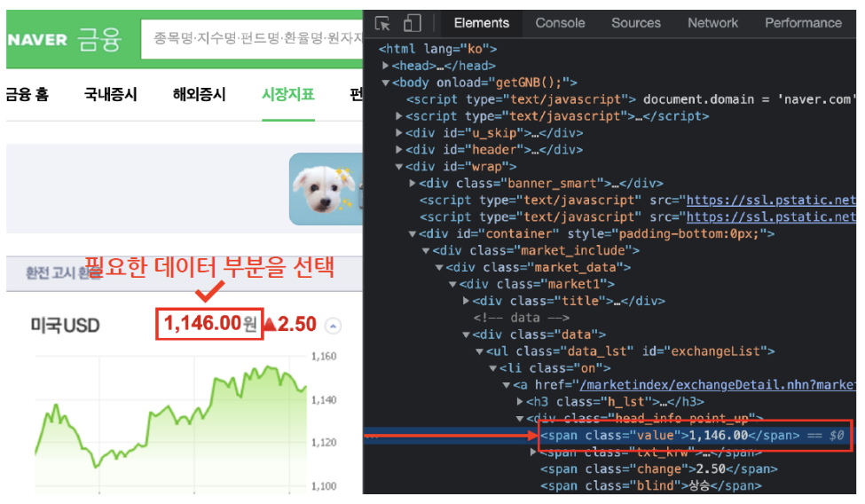865x504 pixels.
Task: Collapse the div id container node
Action: point(412,234)
